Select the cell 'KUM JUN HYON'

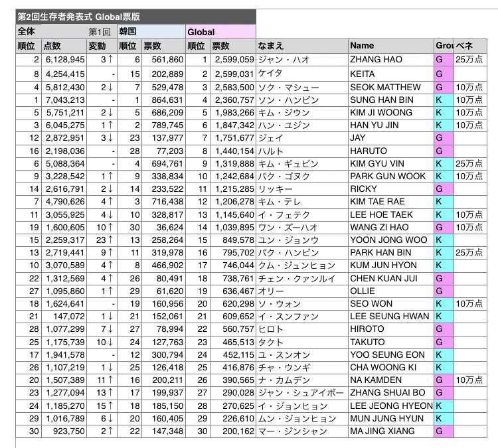(391, 265)
